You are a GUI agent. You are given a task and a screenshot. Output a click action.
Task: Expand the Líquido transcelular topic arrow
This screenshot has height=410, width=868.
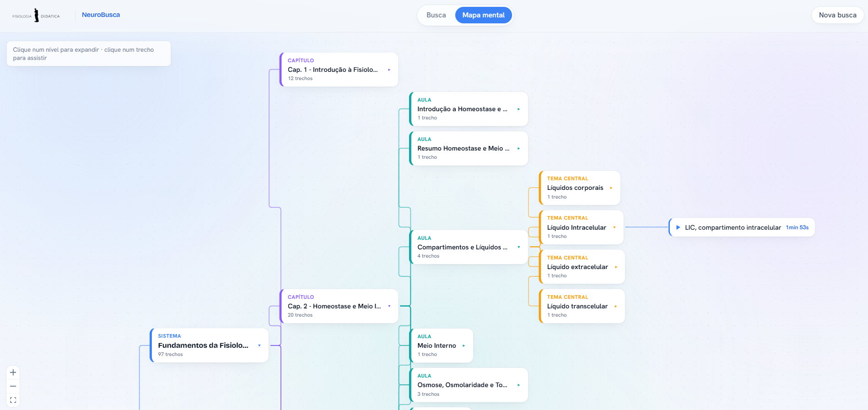pyautogui.click(x=615, y=307)
